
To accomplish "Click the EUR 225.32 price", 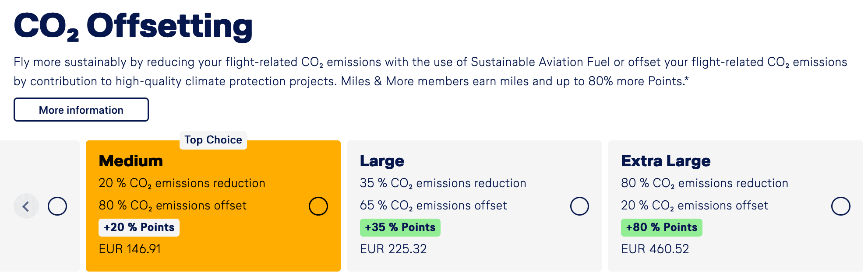I will click(x=393, y=249).
